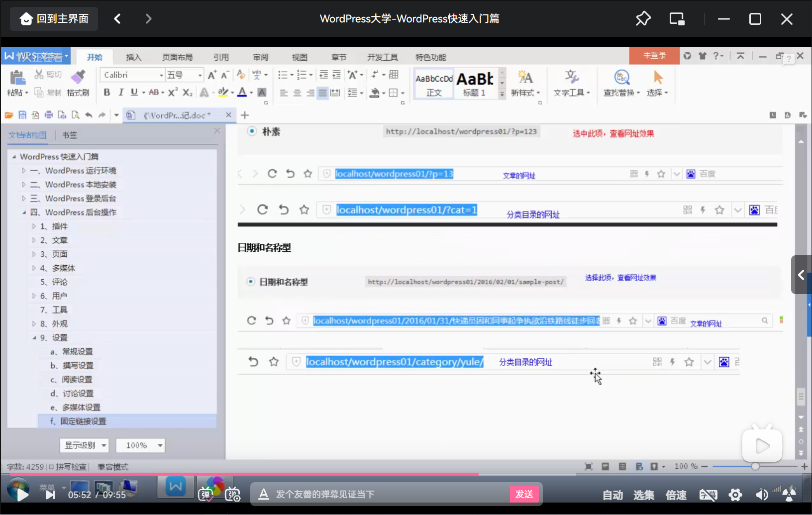Click the 回到主界面 button
Image resolution: width=812 pixels, height=515 pixels.
54,19
